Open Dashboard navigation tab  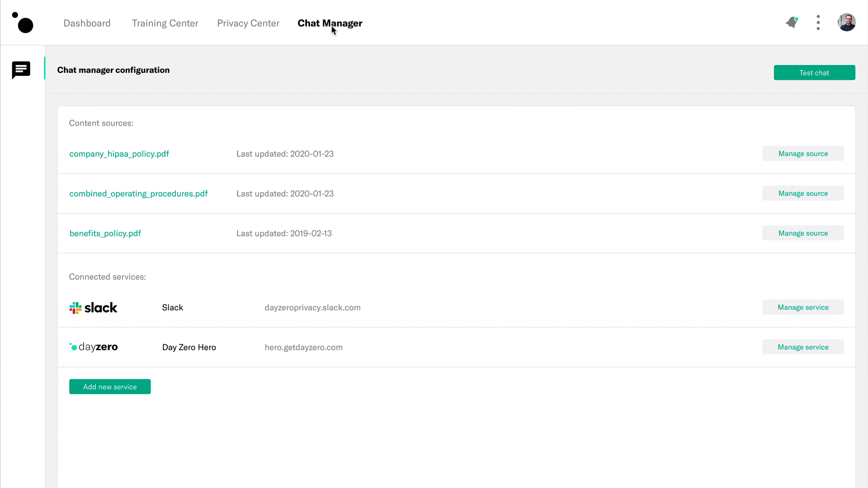(87, 23)
